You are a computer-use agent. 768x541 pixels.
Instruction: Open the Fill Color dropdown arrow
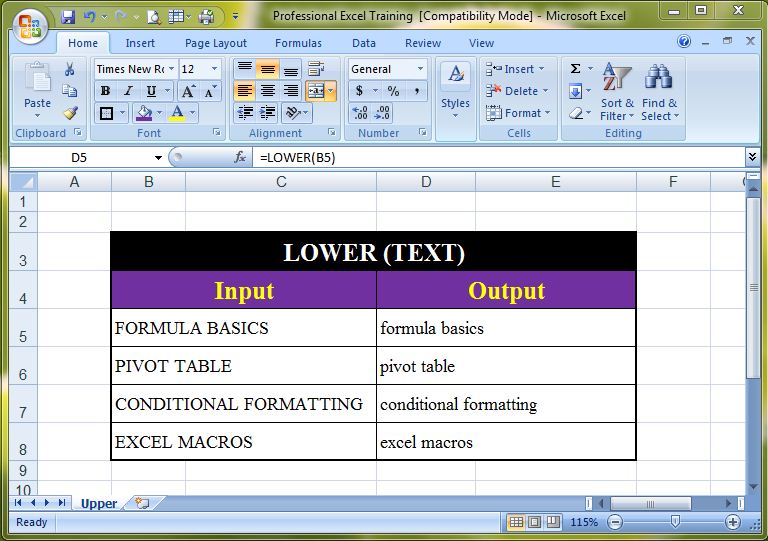click(160, 113)
